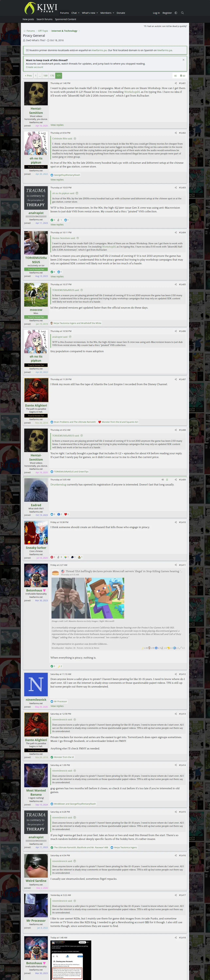Viewport: 210px width, 980px height.
Task: Expand View replies under post #3,403
Action: coord(57,224)
